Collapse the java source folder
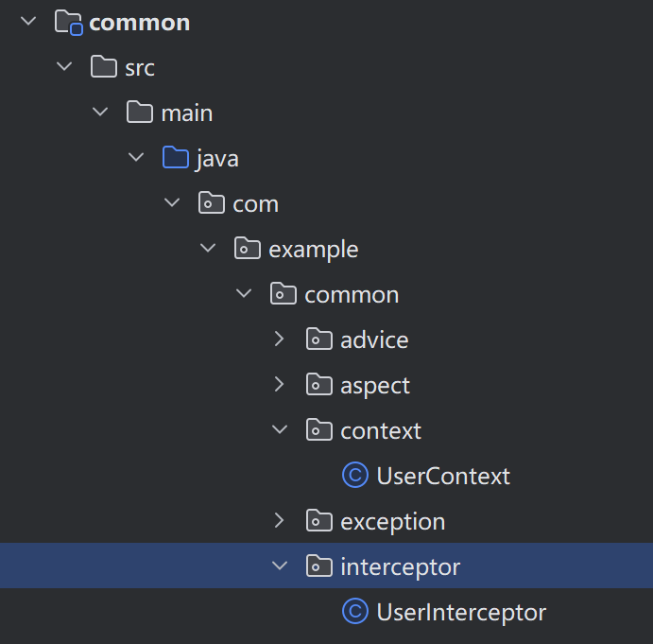The height and width of the screenshot is (644, 653). coord(136,157)
